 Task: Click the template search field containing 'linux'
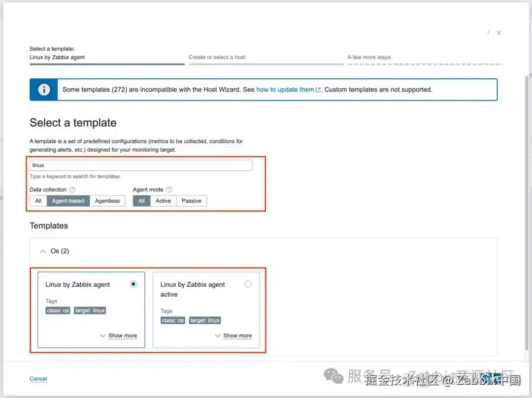click(x=141, y=165)
